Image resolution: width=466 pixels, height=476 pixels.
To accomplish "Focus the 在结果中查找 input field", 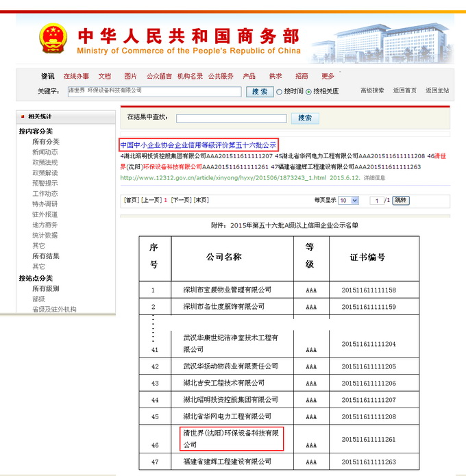I will point(232,118).
